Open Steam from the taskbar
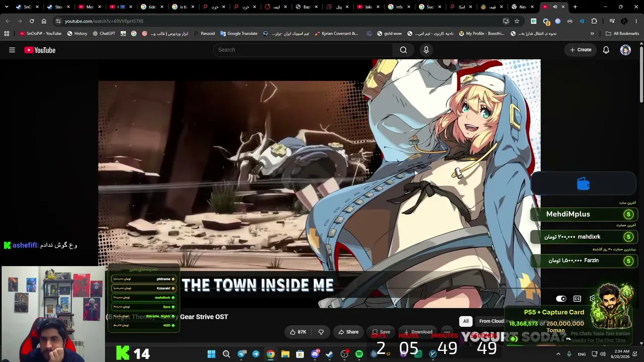 click(x=330, y=354)
